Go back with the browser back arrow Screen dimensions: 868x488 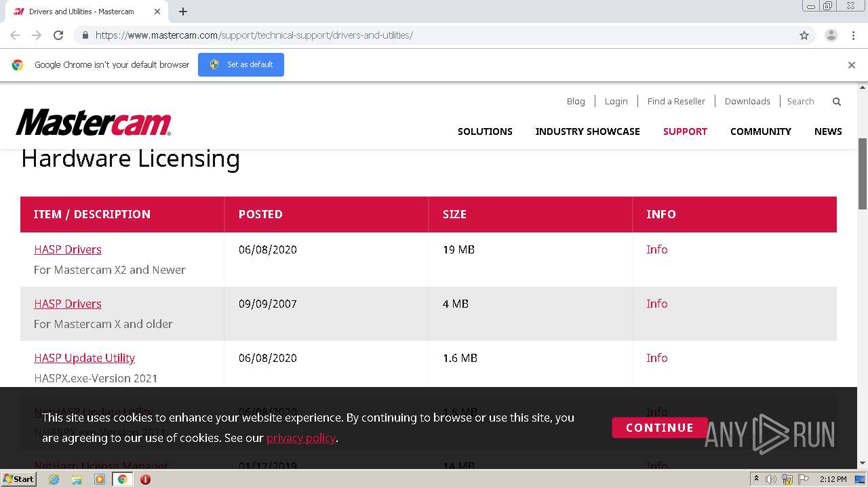pos(15,35)
